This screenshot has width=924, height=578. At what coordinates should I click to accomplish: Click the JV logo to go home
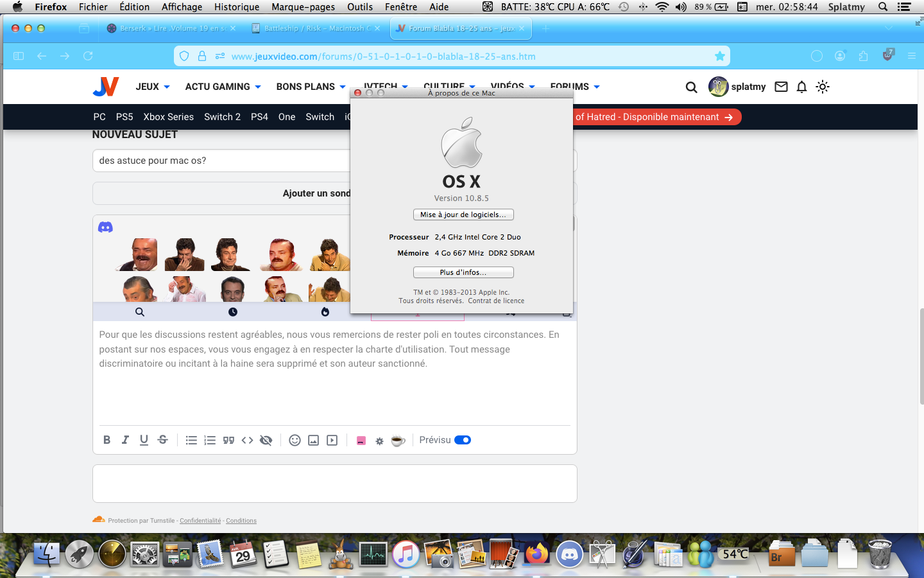click(x=106, y=87)
